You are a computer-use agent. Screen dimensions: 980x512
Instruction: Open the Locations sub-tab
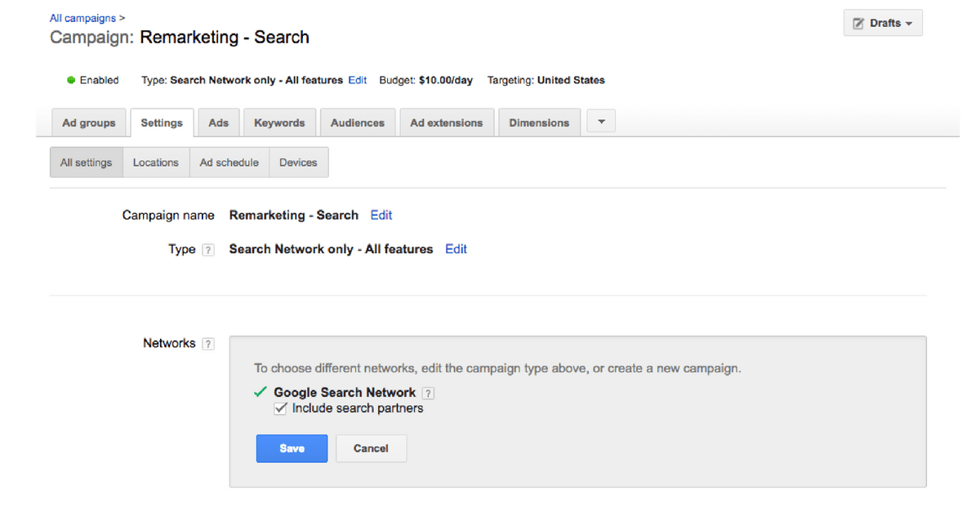point(156,162)
